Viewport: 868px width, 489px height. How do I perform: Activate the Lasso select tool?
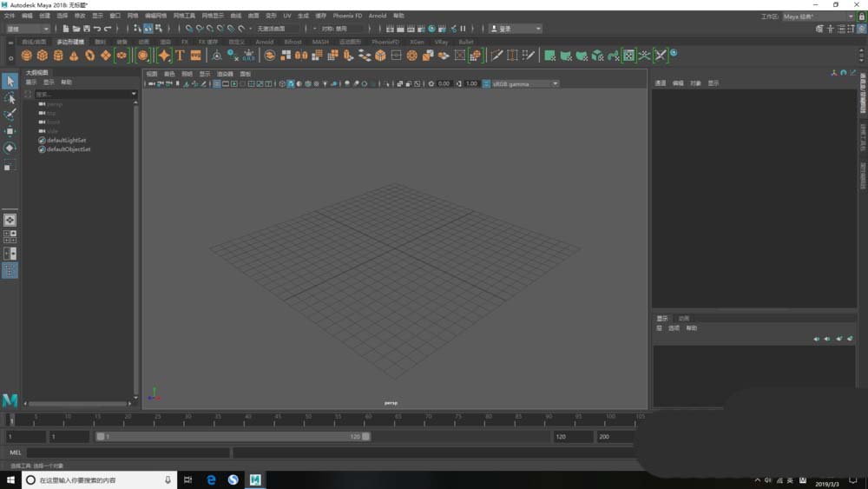[10, 98]
